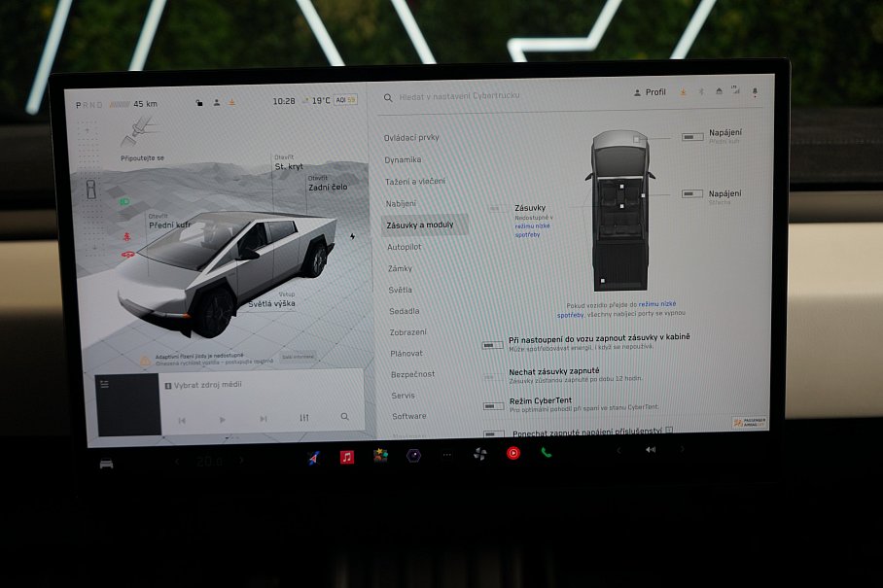Screen dimensions: 883x588
Task: Open the dashcam recorder red icon
Action: [x=512, y=453]
